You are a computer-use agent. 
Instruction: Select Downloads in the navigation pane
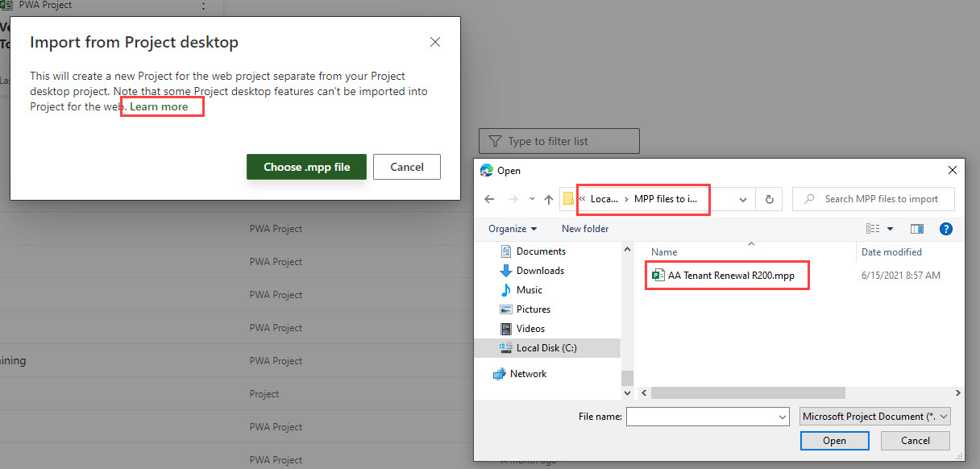coord(540,271)
